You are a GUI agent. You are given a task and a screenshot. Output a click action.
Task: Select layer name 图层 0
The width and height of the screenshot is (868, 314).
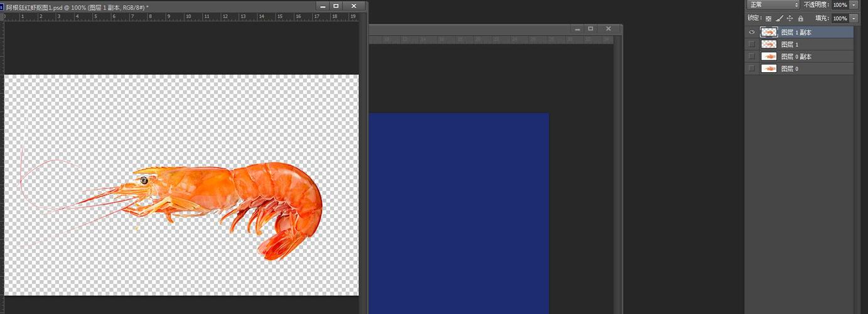pos(790,68)
